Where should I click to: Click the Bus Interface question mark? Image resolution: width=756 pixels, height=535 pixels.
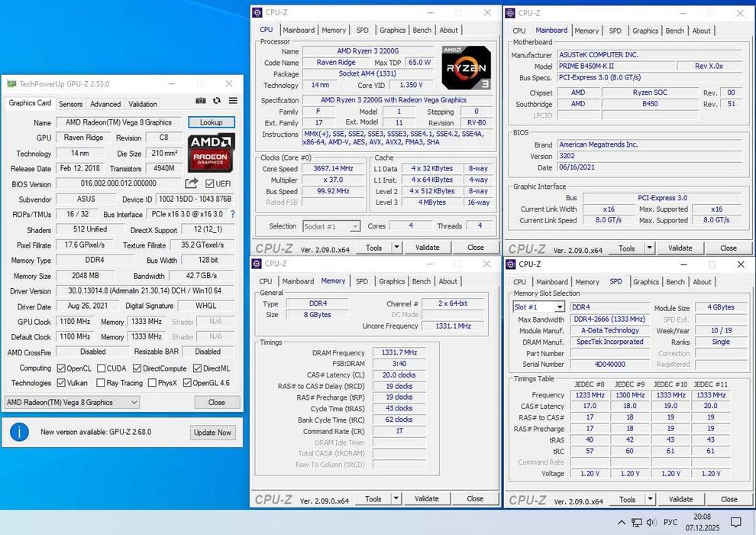pos(233,214)
